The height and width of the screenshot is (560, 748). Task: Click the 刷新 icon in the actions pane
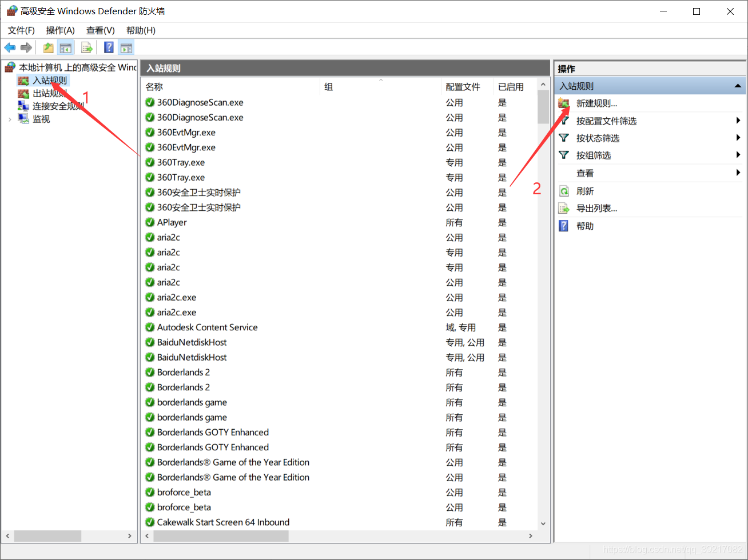tap(564, 191)
